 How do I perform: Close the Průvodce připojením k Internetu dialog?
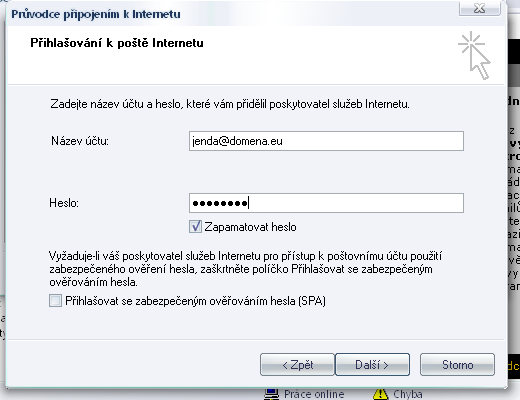click(x=479, y=8)
